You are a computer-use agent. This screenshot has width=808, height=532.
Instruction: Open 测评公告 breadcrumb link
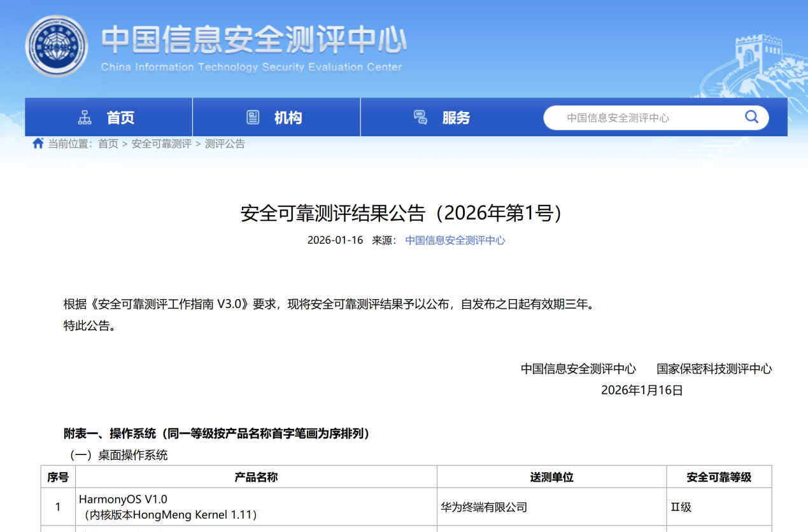tap(225, 144)
